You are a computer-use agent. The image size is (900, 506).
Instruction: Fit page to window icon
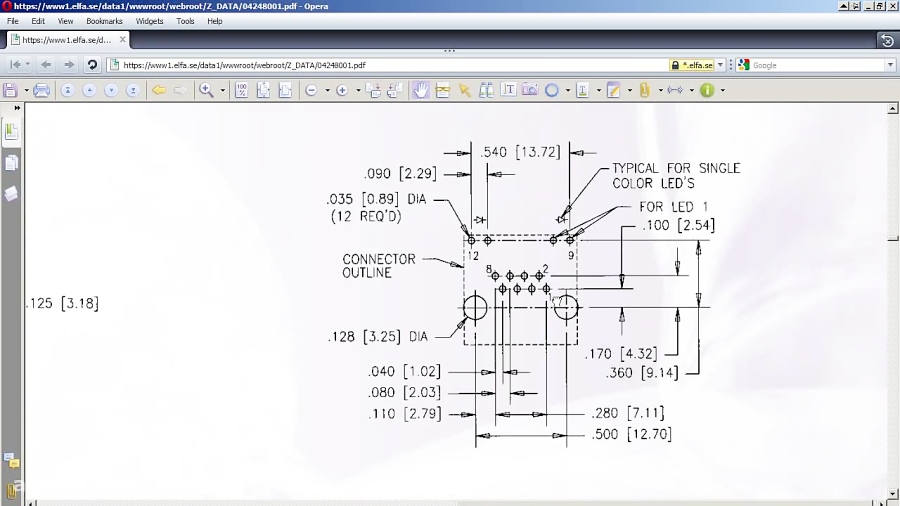coord(263,90)
